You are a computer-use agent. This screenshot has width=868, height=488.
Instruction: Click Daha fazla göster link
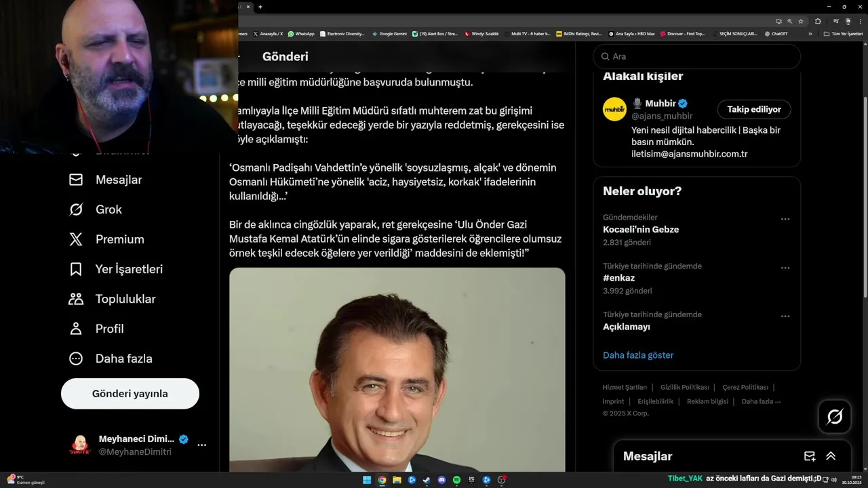(638, 355)
